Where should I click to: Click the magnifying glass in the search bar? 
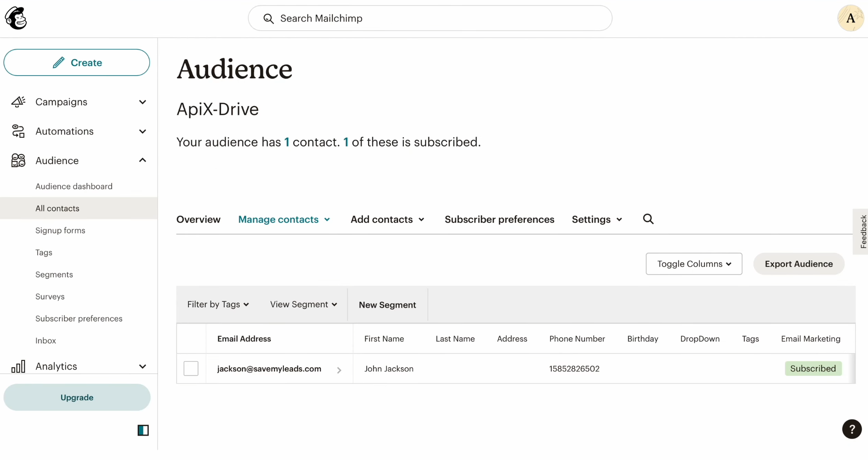tap(269, 18)
